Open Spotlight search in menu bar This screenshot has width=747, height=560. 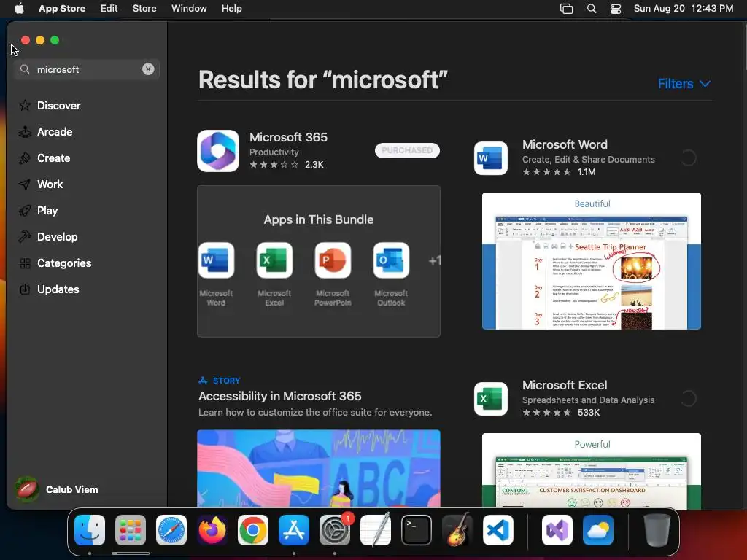click(591, 9)
